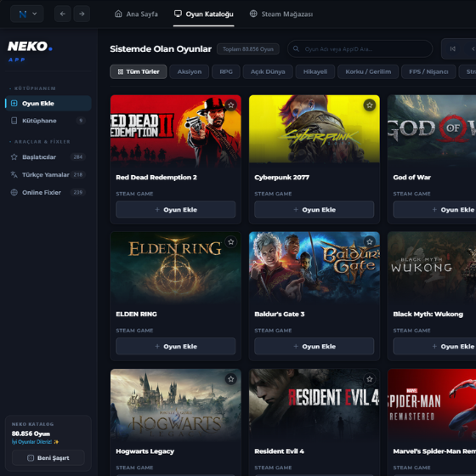The height and width of the screenshot is (476, 476).
Task: Toggle favorite star on Elden Ring card
Action: [x=230, y=242]
